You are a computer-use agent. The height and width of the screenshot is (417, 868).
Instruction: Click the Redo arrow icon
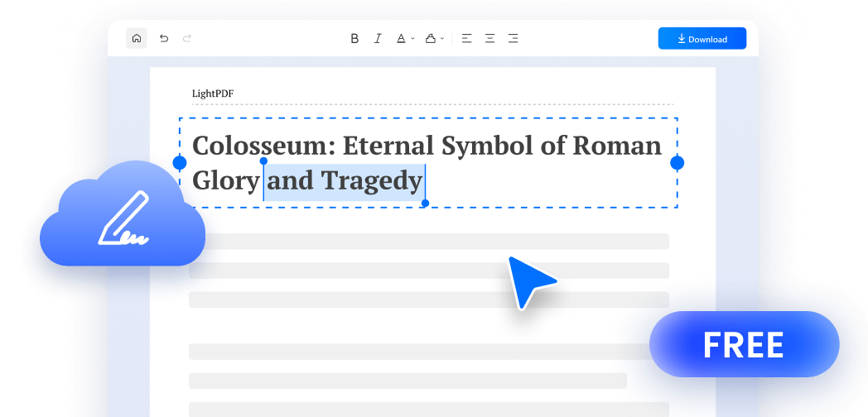click(x=186, y=39)
